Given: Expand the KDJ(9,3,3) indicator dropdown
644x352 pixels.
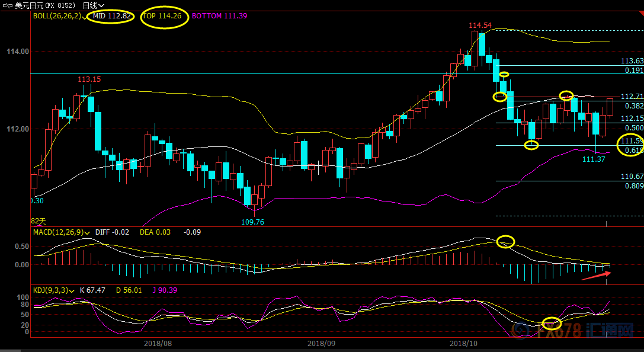Looking at the screenshot, I should point(72,290).
